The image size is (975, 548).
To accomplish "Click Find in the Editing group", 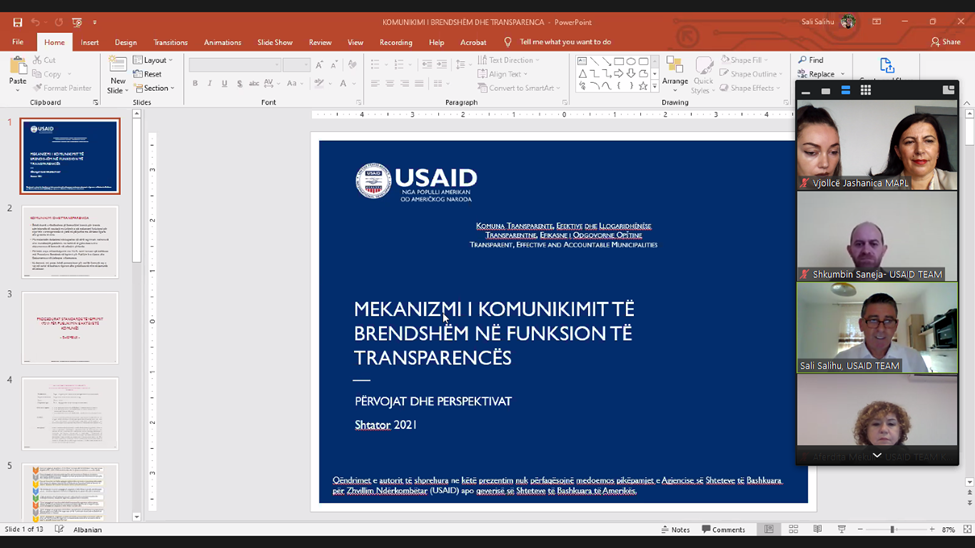I will click(811, 60).
